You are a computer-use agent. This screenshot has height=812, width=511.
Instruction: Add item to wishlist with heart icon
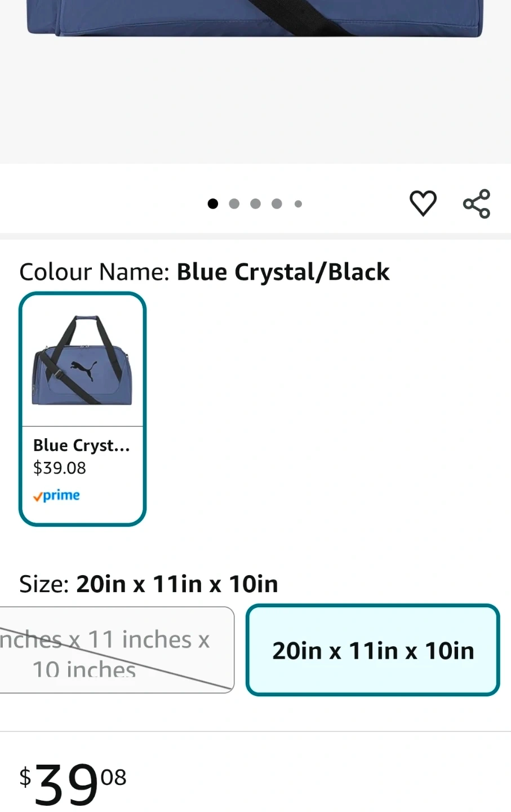(423, 203)
